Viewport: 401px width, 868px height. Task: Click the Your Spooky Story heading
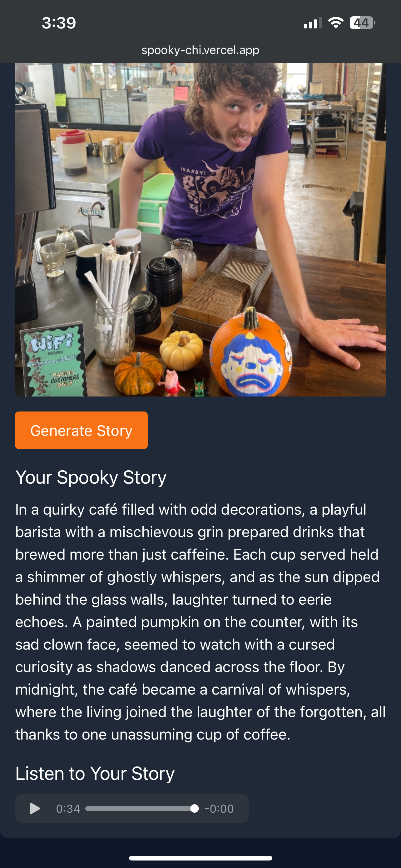[91, 477]
